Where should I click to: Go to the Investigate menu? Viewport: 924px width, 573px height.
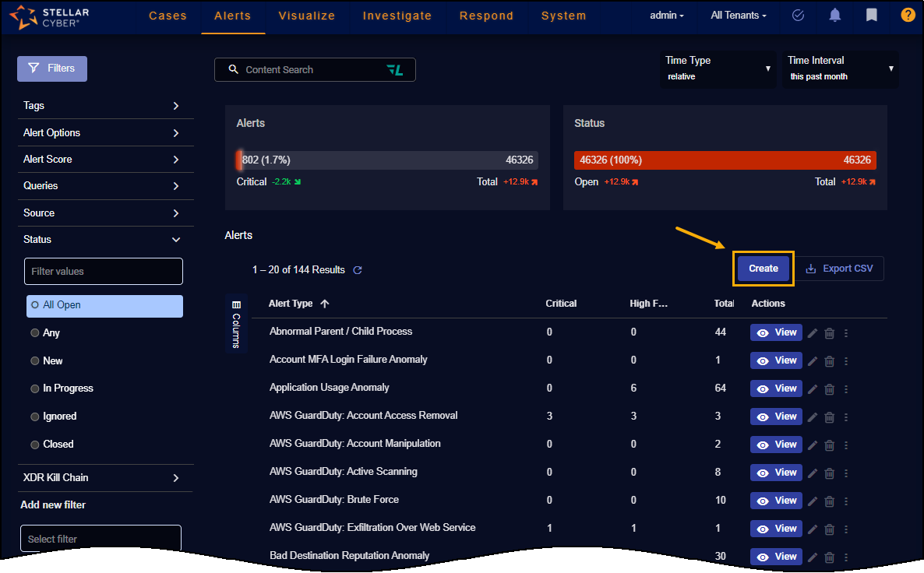point(397,16)
